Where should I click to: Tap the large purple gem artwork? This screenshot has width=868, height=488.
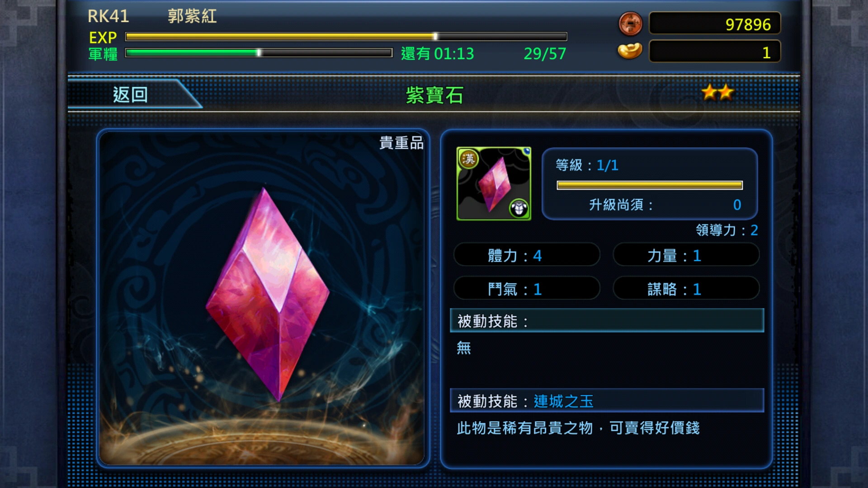pyautogui.click(x=268, y=294)
